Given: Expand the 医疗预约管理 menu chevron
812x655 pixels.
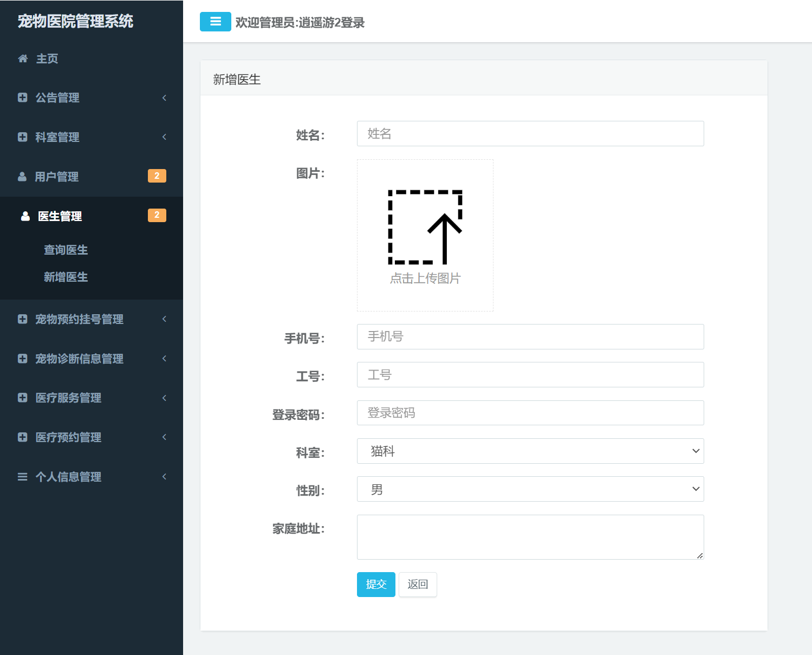Looking at the screenshot, I should [164, 437].
